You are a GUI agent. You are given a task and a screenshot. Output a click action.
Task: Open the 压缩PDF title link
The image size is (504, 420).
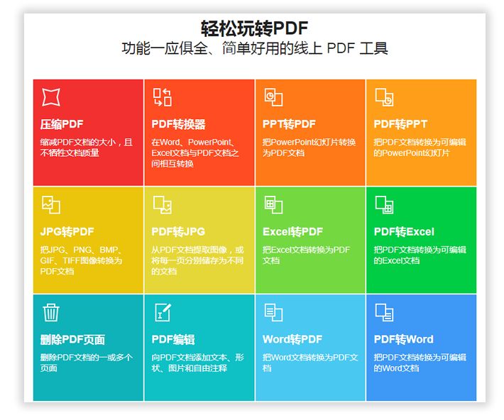click(62, 124)
